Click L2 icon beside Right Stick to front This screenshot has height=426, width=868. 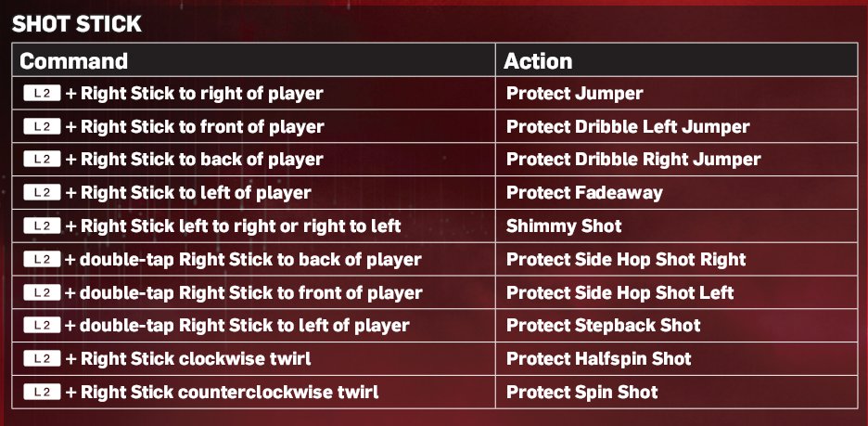coord(42,126)
